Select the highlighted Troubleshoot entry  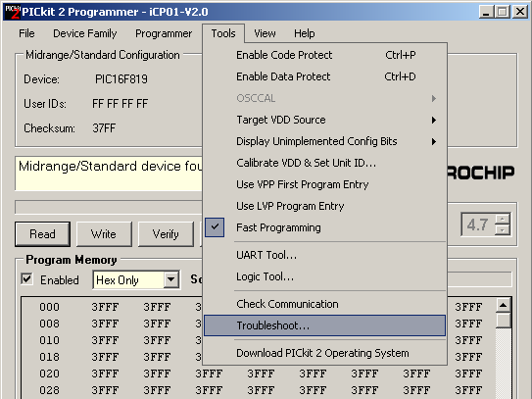point(324,325)
